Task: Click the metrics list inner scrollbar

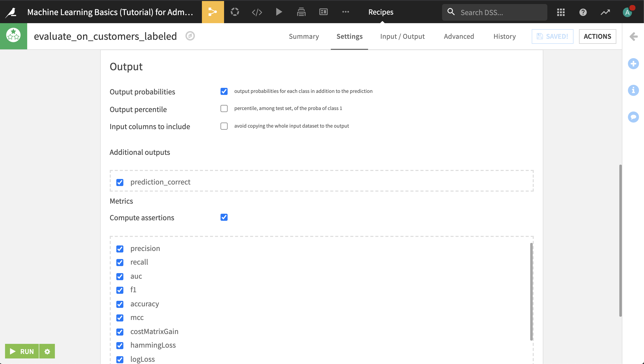Action: pos(531,292)
